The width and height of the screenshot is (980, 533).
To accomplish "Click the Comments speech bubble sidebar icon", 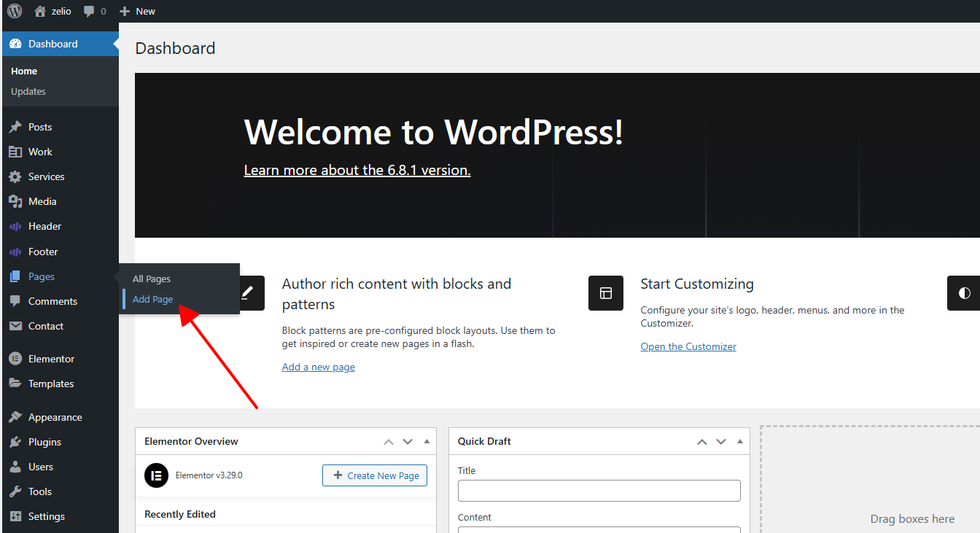I will [x=15, y=301].
